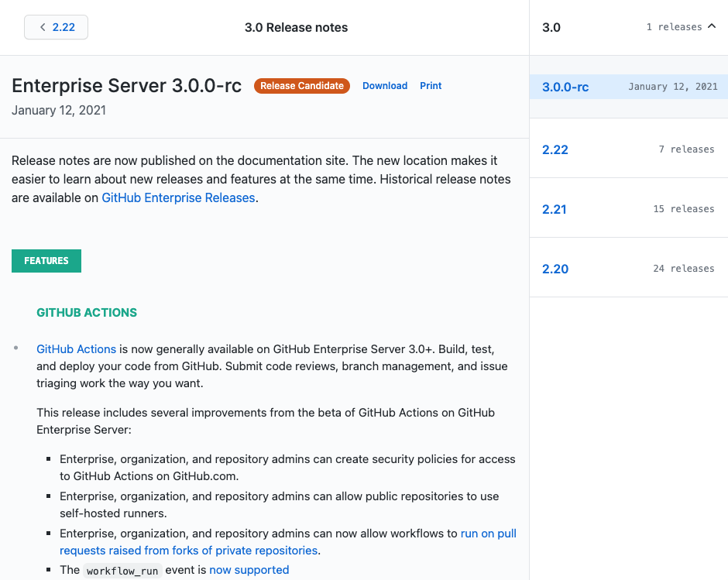Click the '1 releases' count text
This screenshot has height=580, width=728.
point(674,27)
